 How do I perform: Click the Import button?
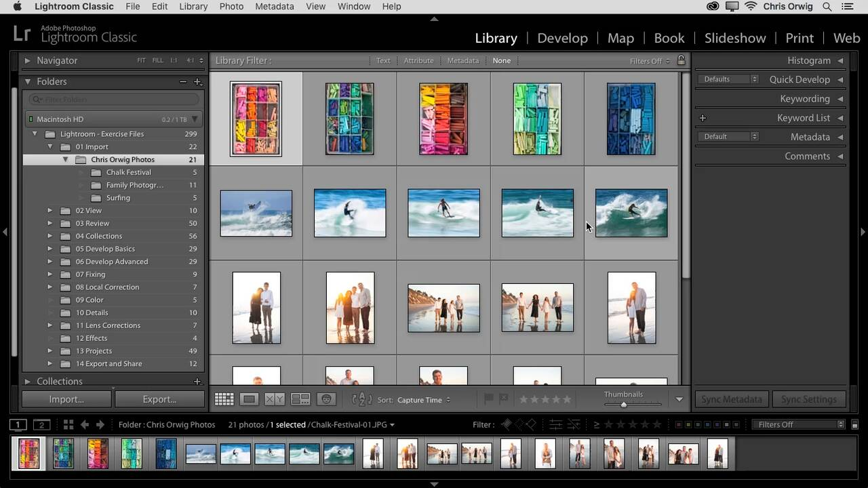click(66, 399)
